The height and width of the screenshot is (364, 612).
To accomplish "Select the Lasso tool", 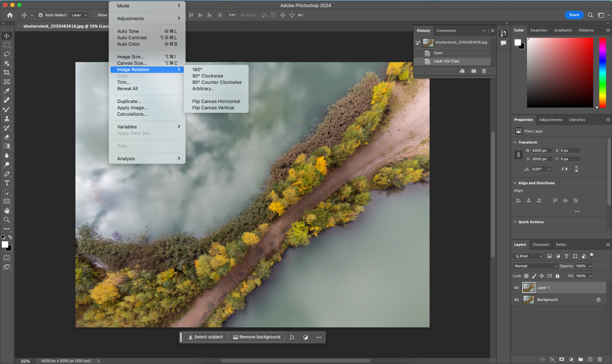I will tap(7, 54).
